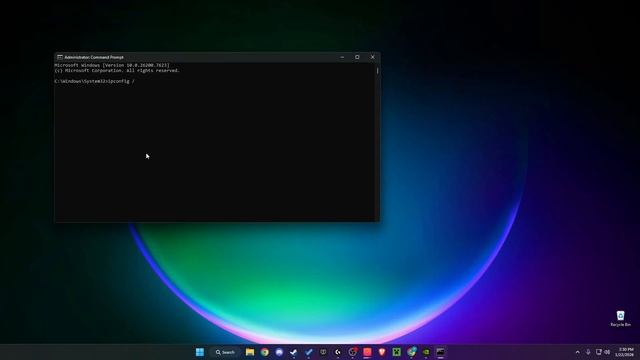Open Steam from the taskbar
This screenshot has width=640, height=360.
pos(294,352)
